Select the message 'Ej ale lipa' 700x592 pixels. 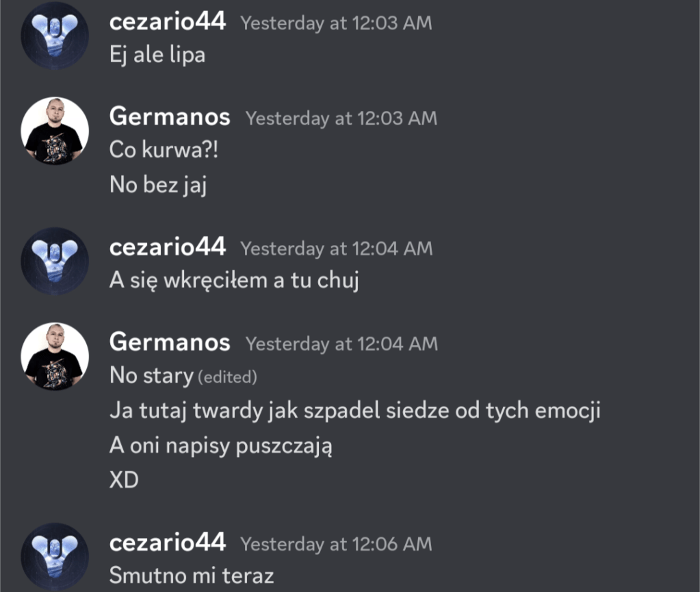click(157, 55)
